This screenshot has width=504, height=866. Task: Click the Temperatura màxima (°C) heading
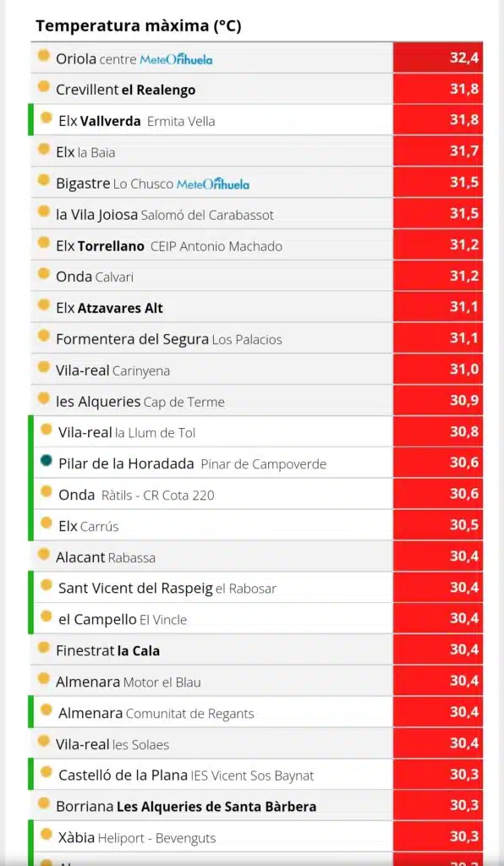[x=139, y=26]
